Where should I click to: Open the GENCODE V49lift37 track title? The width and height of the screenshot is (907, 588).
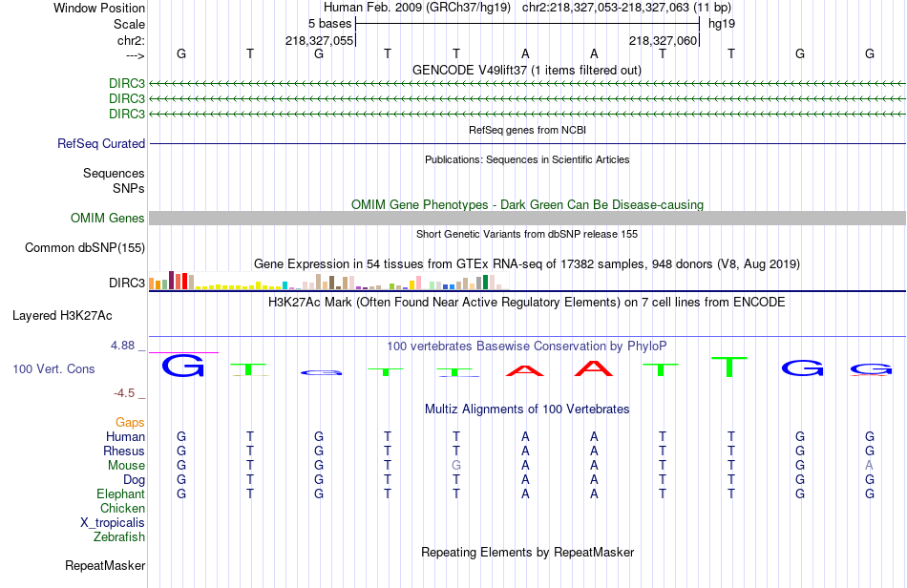pos(526,70)
